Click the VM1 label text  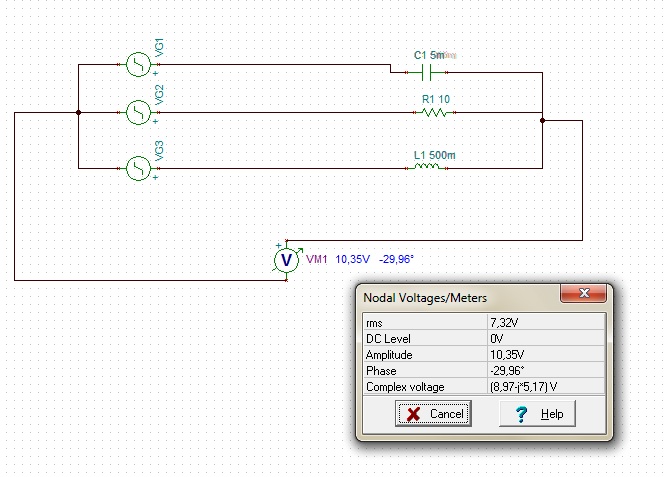pyautogui.click(x=317, y=259)
